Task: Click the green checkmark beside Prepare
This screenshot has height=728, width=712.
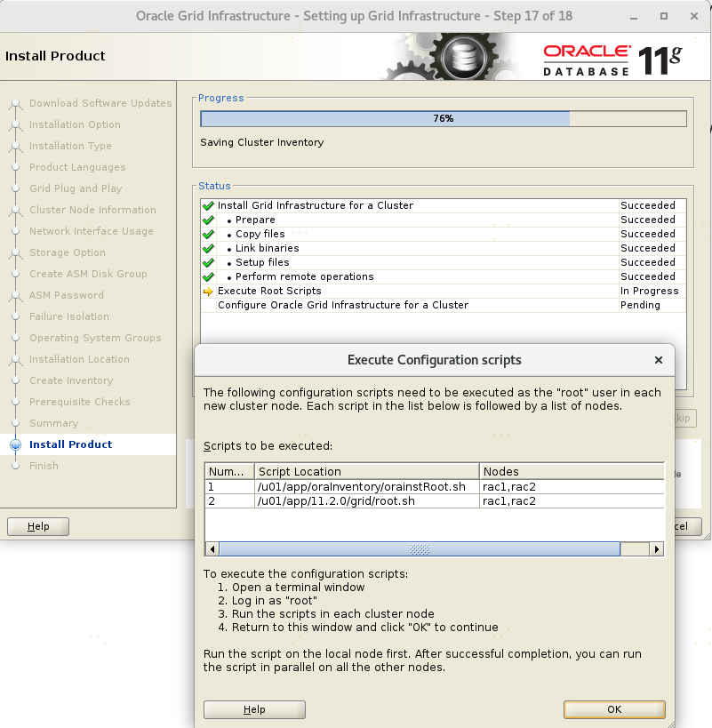Action: point(208,220)
